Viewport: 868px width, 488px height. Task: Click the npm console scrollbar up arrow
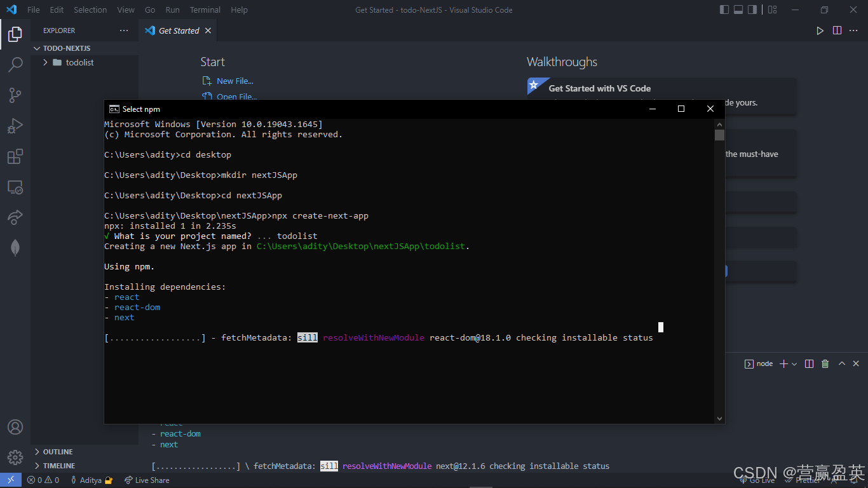(x=719, y=124)
